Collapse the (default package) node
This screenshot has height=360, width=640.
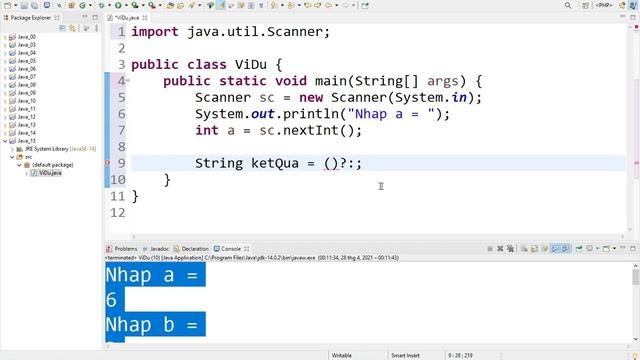19,165
